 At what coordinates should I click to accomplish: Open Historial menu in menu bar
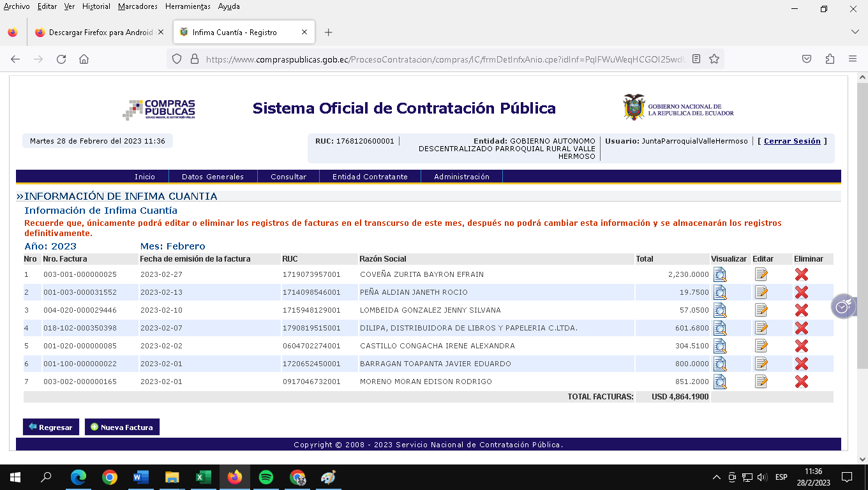tap(96, 6)
